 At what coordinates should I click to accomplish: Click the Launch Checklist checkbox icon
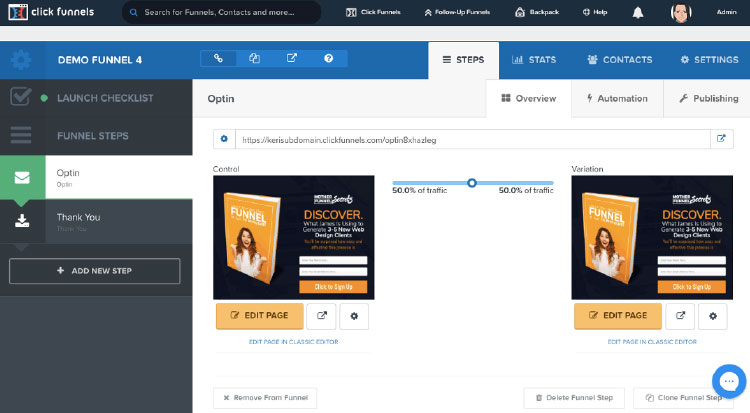[x=21, y=97]
